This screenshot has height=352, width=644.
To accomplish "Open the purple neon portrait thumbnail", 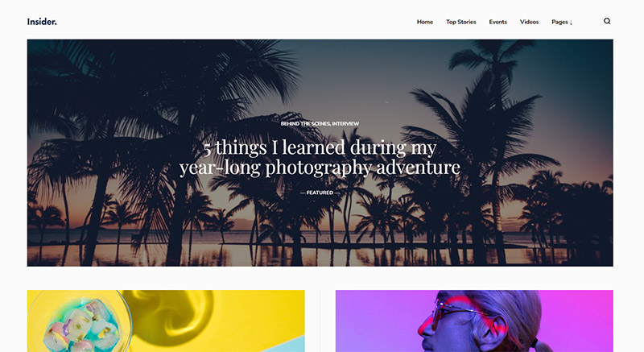I will (x=474, y=321).
